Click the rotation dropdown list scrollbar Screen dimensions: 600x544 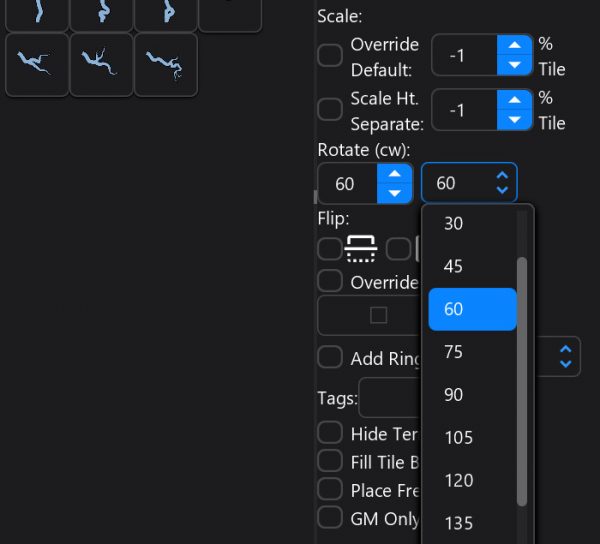pyautogui.click(x=522, y=382)
